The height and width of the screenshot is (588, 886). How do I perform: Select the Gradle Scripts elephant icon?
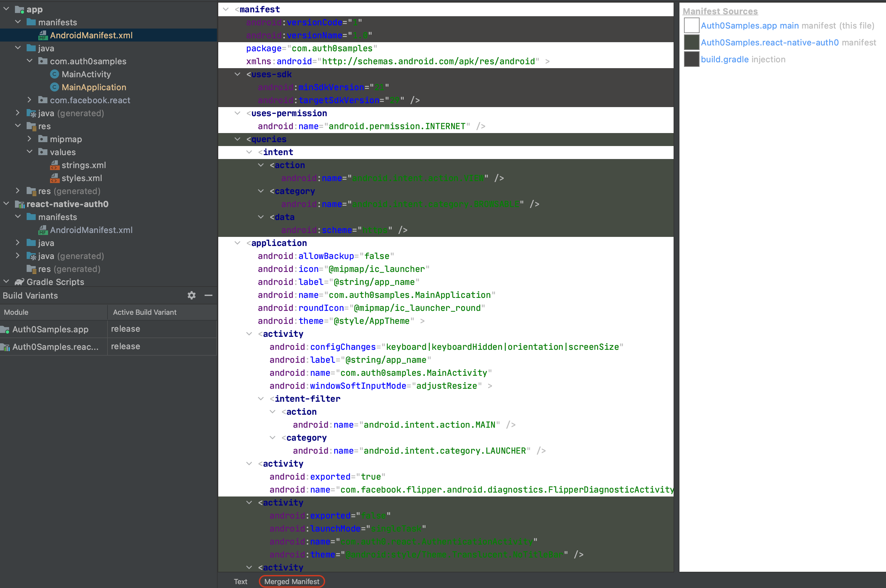pos(20,282)
